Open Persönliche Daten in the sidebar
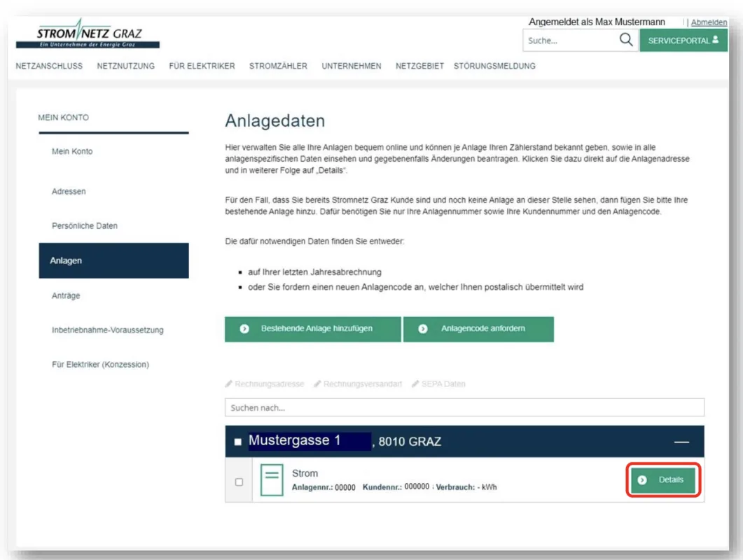This screenshot has width=743, height=560. tap(84, 225)
